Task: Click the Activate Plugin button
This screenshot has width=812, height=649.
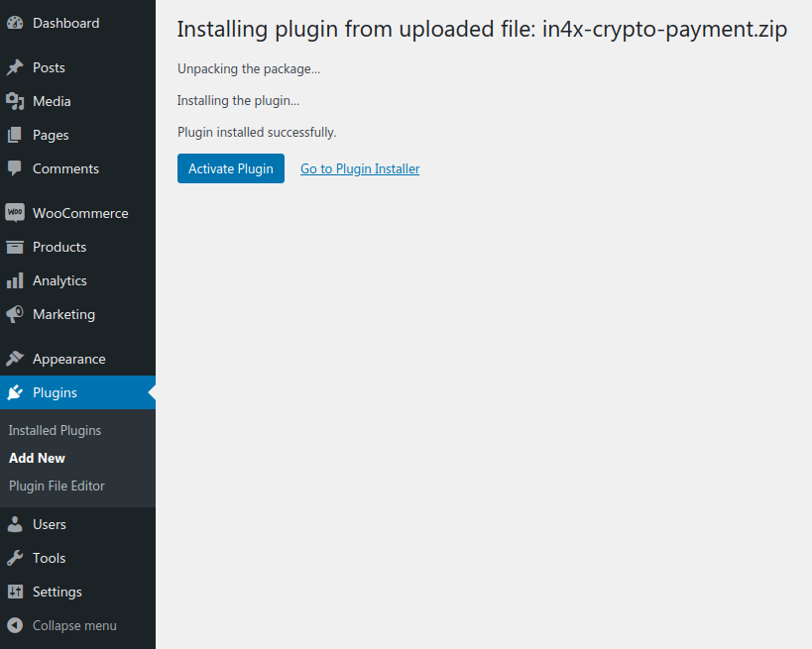Action: tap(231, 168)
